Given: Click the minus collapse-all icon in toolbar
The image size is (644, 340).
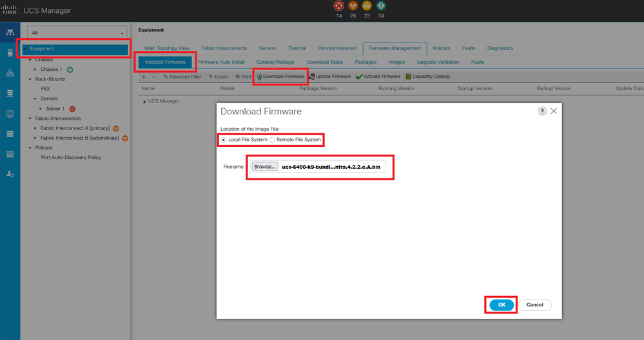Looking at the screenshot, I should 155,77.
